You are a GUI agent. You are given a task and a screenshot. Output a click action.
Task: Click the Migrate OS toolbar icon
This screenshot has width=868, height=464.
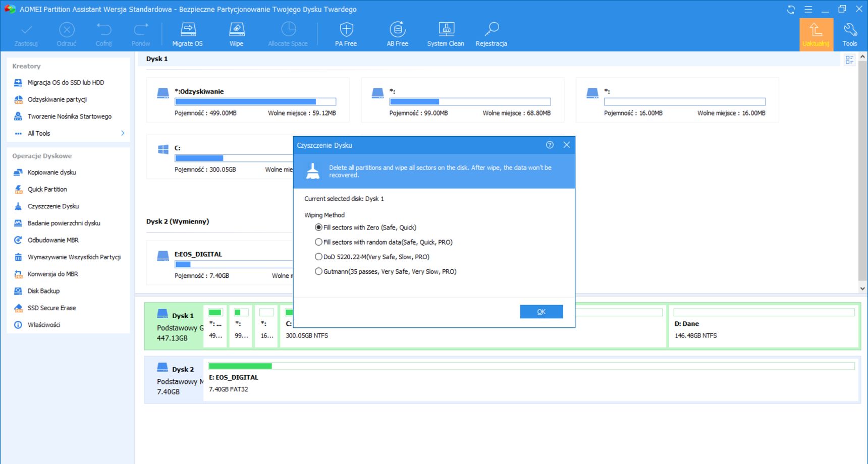[x=188, y=30]
